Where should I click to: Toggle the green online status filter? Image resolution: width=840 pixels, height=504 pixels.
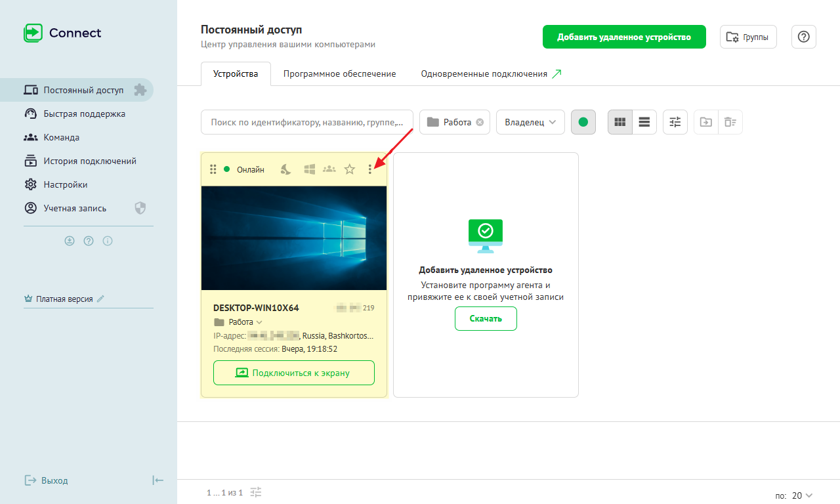583,122
